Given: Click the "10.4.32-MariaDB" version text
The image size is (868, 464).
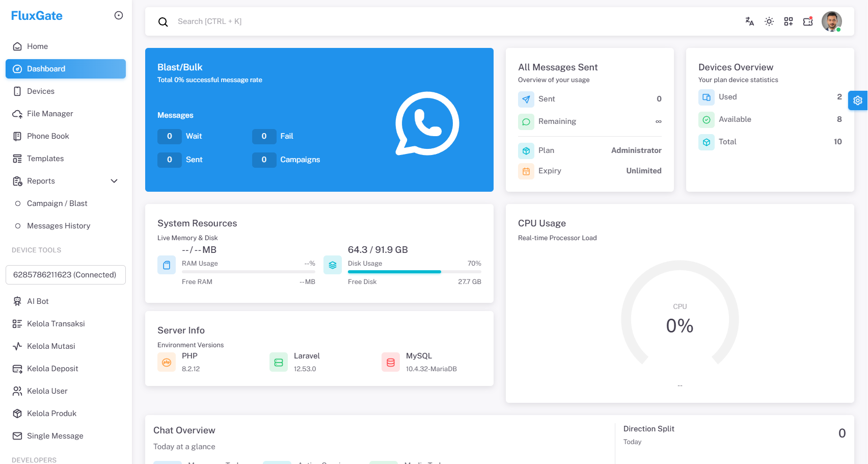Looking at the screenshot, I should click(x=431, y=369).
